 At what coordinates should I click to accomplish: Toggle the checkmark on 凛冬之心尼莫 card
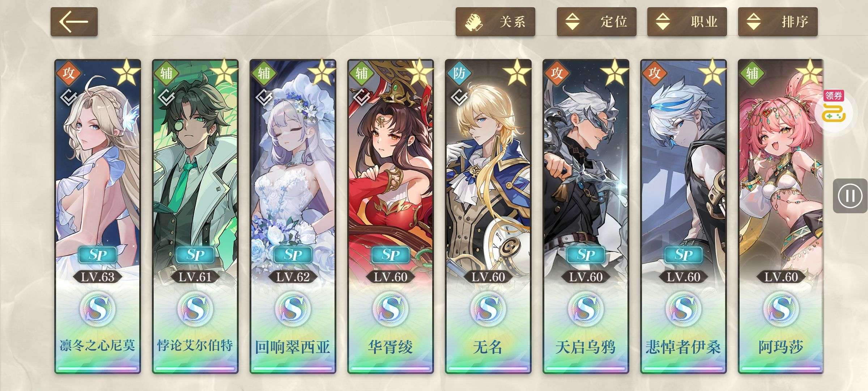(x=68, y=97)
